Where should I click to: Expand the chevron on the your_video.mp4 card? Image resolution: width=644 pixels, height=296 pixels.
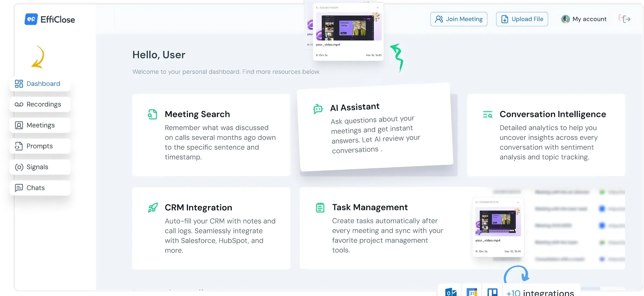[518, 202]
